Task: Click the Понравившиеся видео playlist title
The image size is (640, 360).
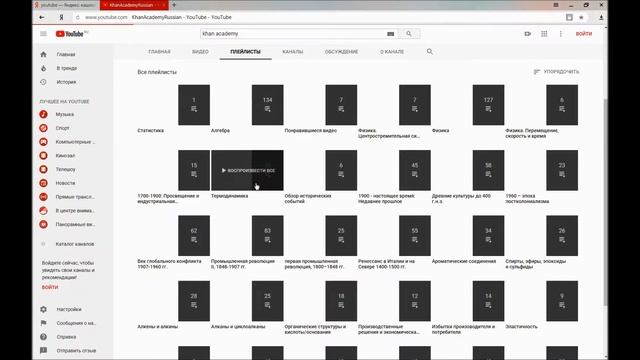Action: click(311, 131)
